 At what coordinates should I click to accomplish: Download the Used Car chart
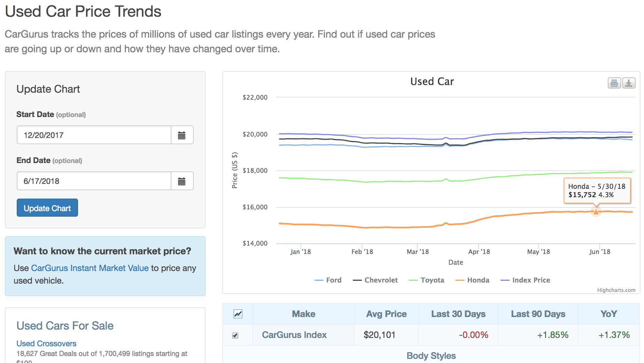pyautogui.click(x=629, y=83)
